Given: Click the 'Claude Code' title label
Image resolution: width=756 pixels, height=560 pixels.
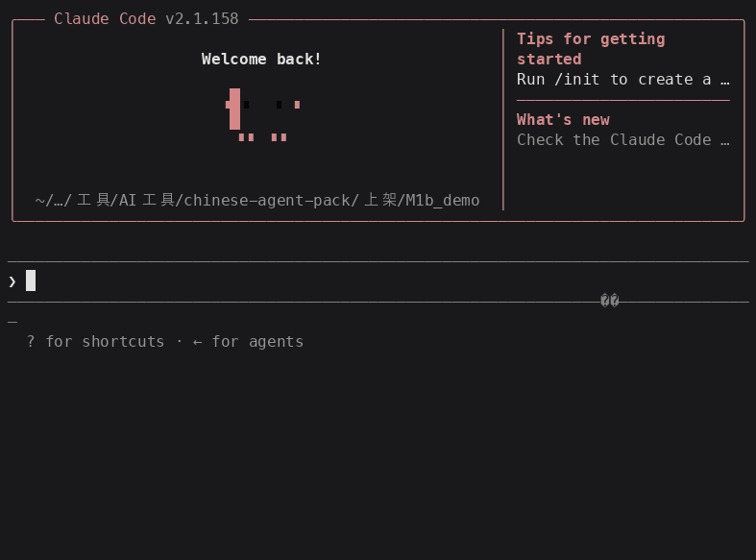Looking at the screenshot, I should point(105,18).
